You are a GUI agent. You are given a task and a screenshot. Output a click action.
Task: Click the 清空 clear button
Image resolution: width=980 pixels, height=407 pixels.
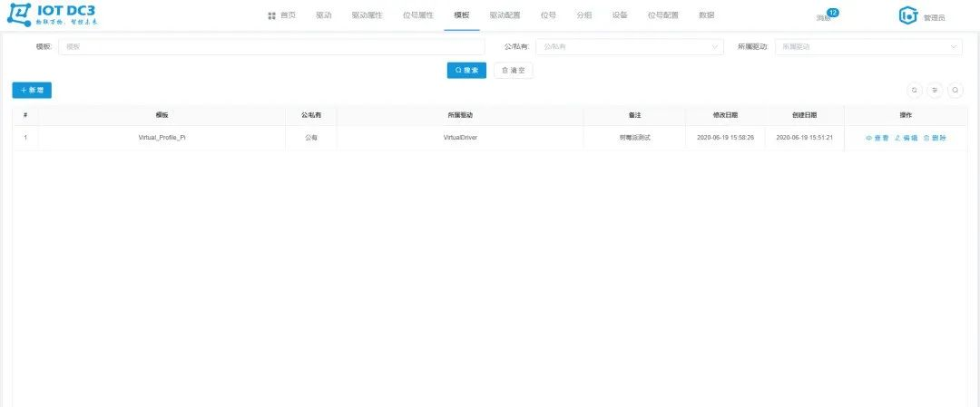pos(513,71)
